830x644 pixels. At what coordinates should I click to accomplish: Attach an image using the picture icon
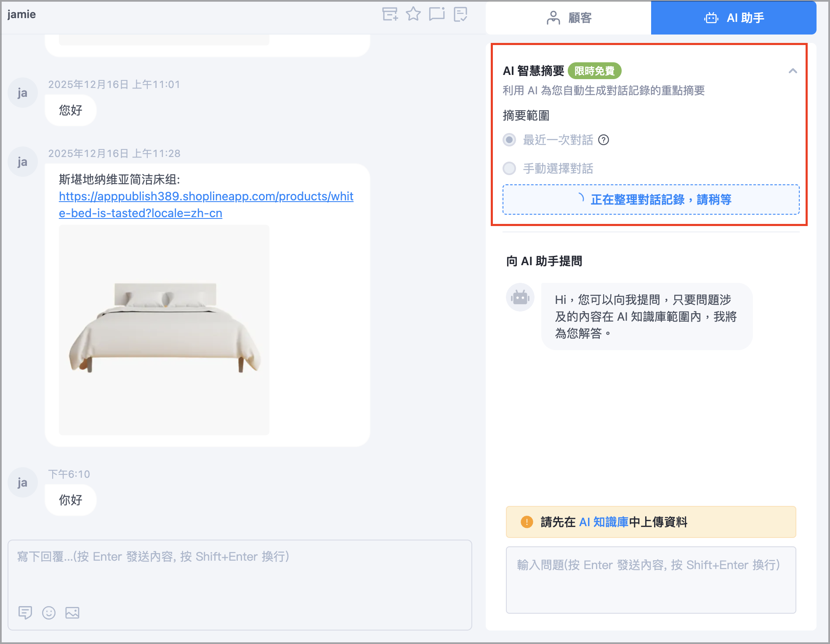[72, 612]
